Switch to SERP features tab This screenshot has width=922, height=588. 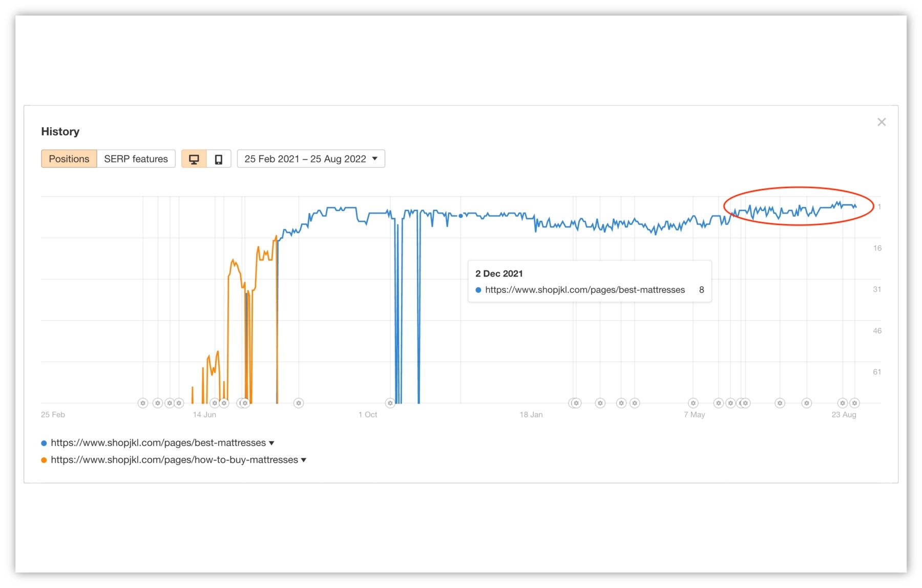click(x=136, y=159)
